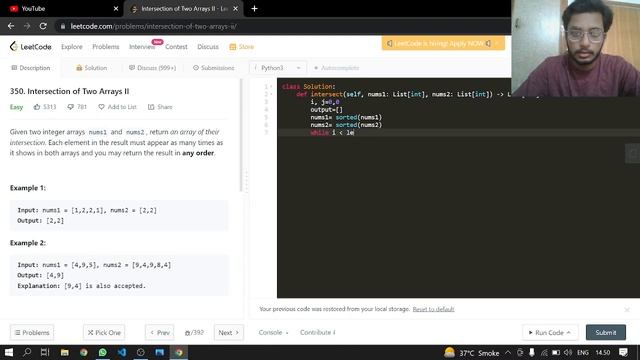
Task: Click the Easy difficulty label
Action: (x=16, y=107)
